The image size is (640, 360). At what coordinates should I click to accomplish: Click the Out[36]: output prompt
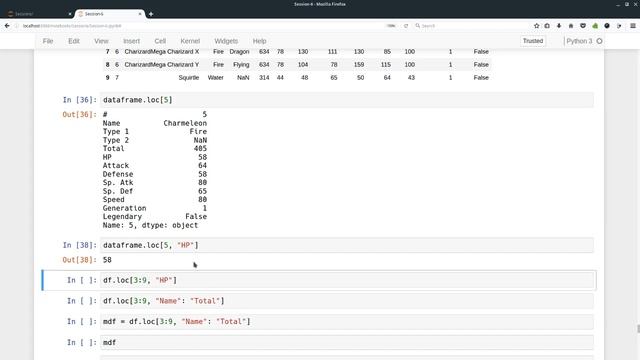(x=80, y=114)
